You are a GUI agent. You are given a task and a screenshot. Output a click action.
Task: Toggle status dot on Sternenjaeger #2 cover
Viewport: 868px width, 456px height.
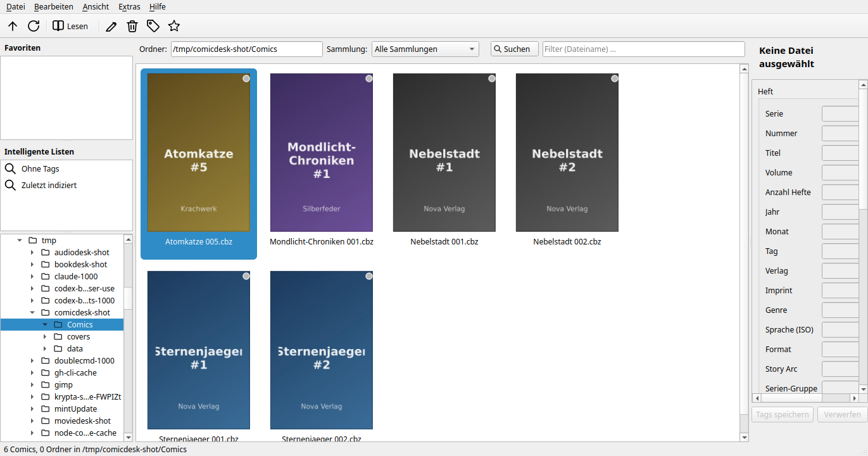(x=369, y=276)
